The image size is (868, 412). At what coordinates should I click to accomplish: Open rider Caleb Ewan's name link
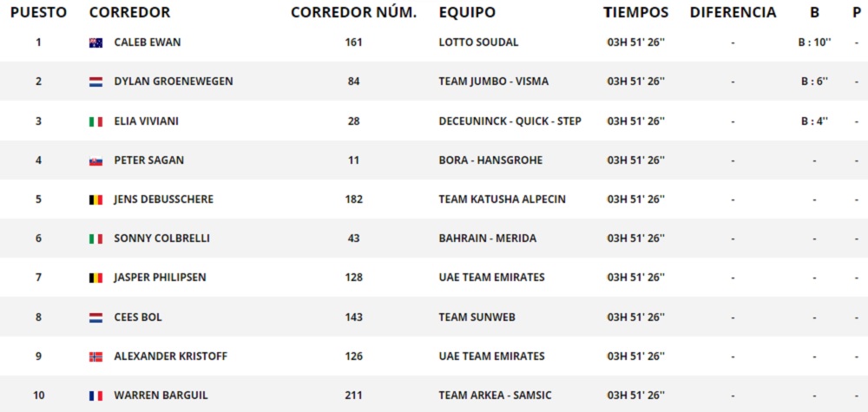click(148, 43)
